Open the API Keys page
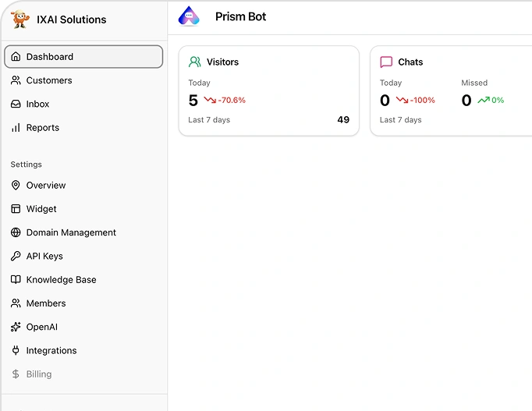Viewport: 532px width, 411px height. [83, 256]
